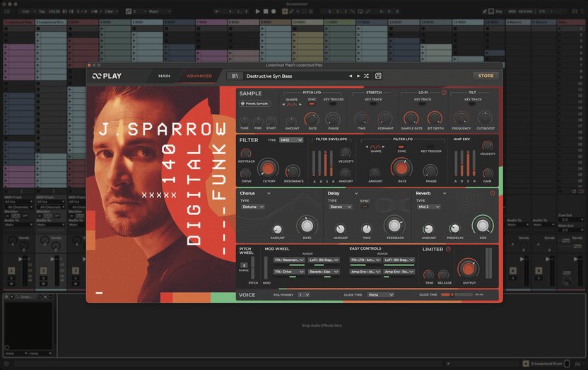Select previous Pitch LFO shape arrow

[283, 105]
